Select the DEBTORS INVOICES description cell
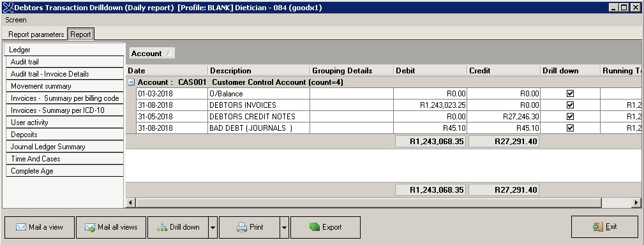This screenshot has height=245, width=644. [x=259, y=105]
